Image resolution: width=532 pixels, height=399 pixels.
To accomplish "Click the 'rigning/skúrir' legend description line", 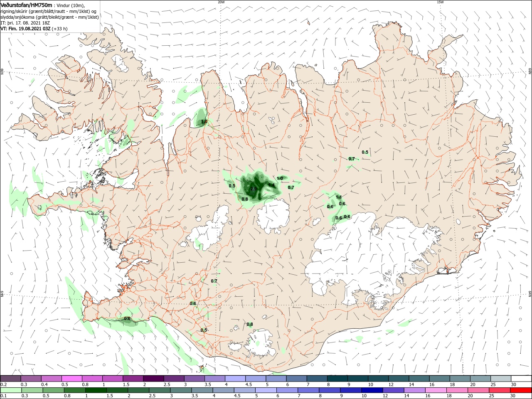I will coord(49,11).
